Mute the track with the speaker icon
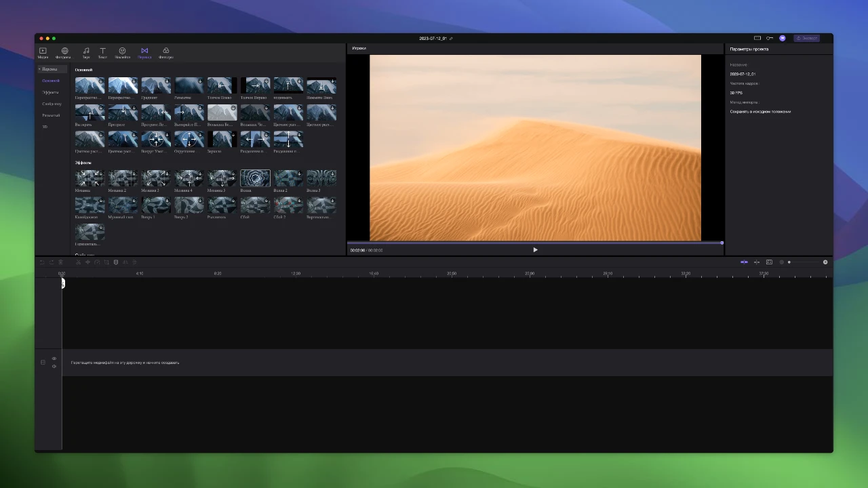The image size is (868, 488). [x=54, y=367]
